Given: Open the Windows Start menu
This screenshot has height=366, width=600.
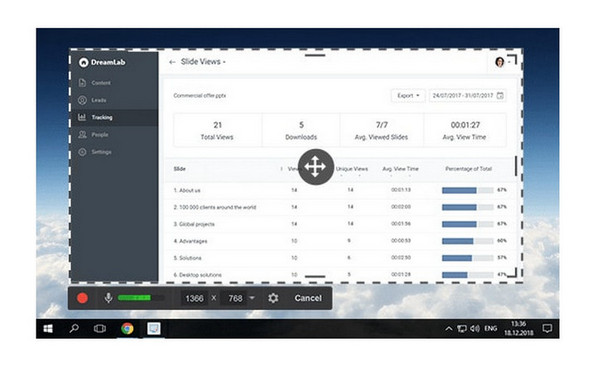Looking at the screenshot, I should point(48,328).
